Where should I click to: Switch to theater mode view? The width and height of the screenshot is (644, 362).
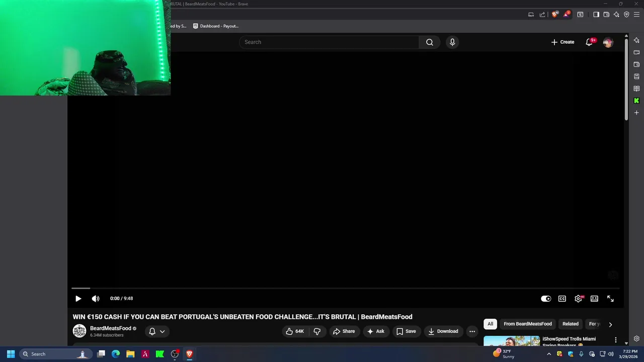594,299
